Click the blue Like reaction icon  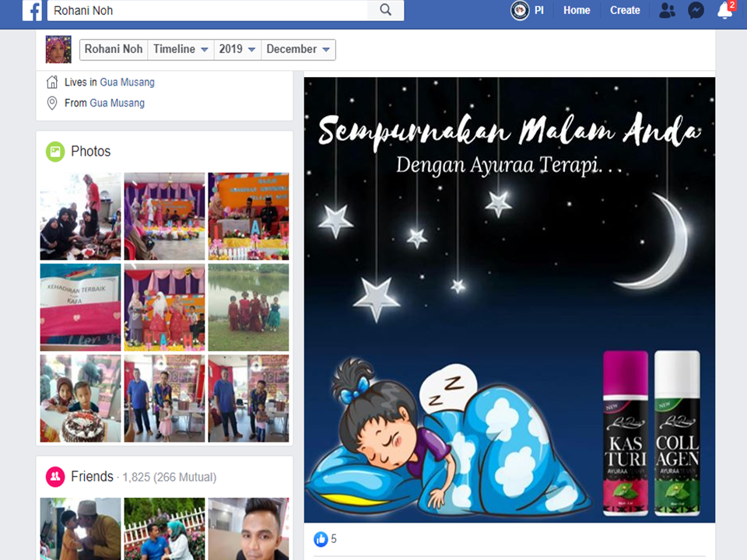[x=321, y=539]
